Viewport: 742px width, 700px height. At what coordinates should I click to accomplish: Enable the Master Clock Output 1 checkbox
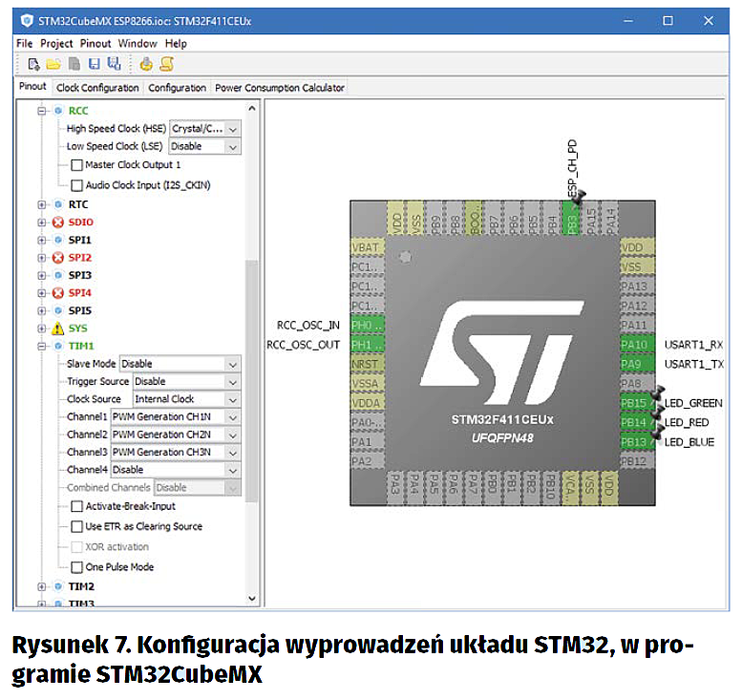point(77,165)
